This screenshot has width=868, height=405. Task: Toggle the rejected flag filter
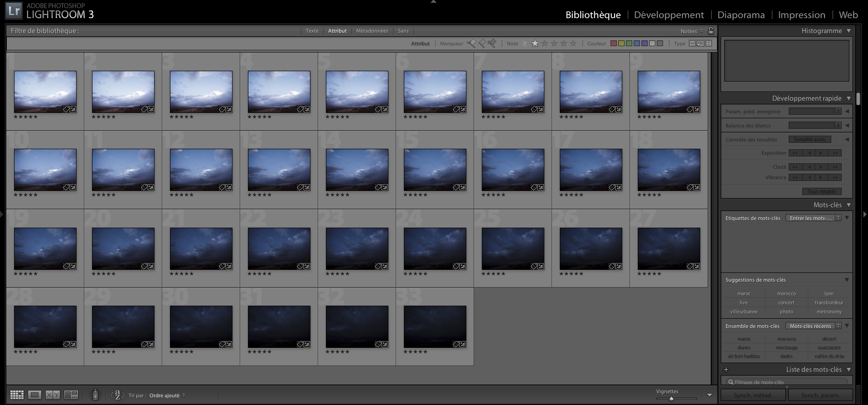click(492, 44)
